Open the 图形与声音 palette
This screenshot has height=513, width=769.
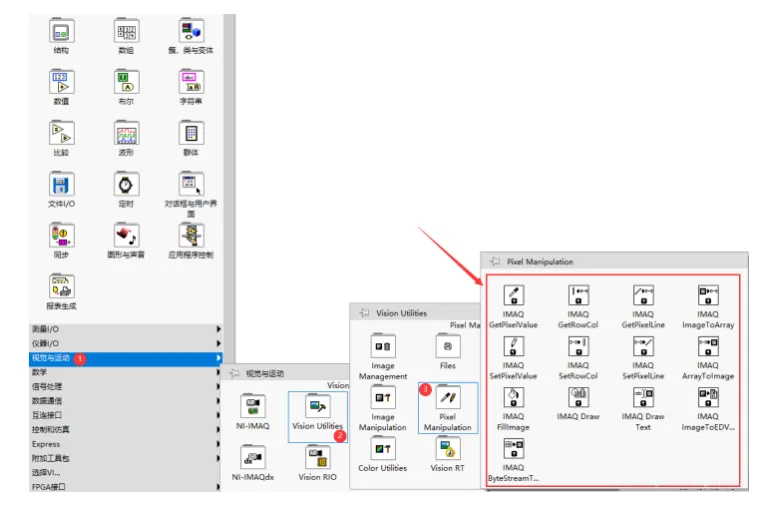tap(127, 236)
